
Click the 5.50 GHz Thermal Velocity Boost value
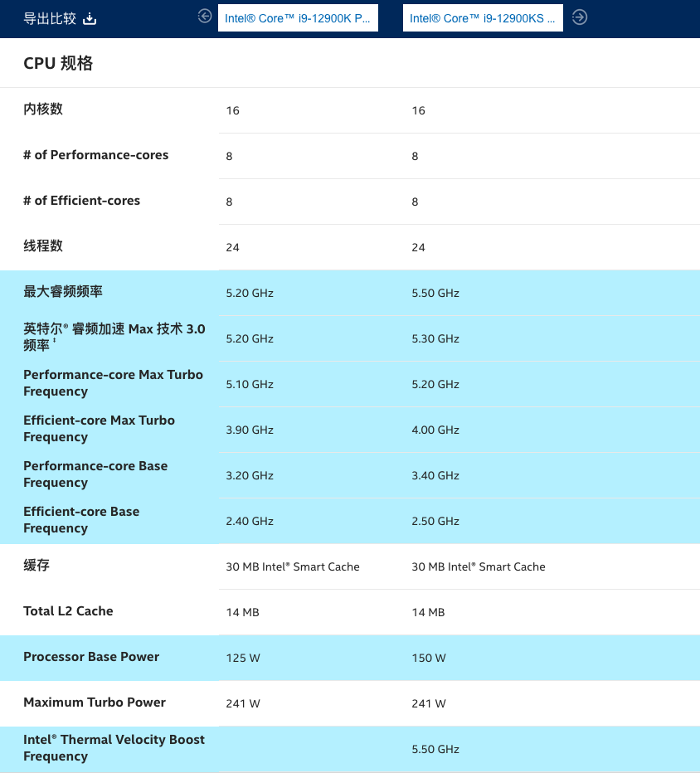pyautogui.click(x=435, y=749)
